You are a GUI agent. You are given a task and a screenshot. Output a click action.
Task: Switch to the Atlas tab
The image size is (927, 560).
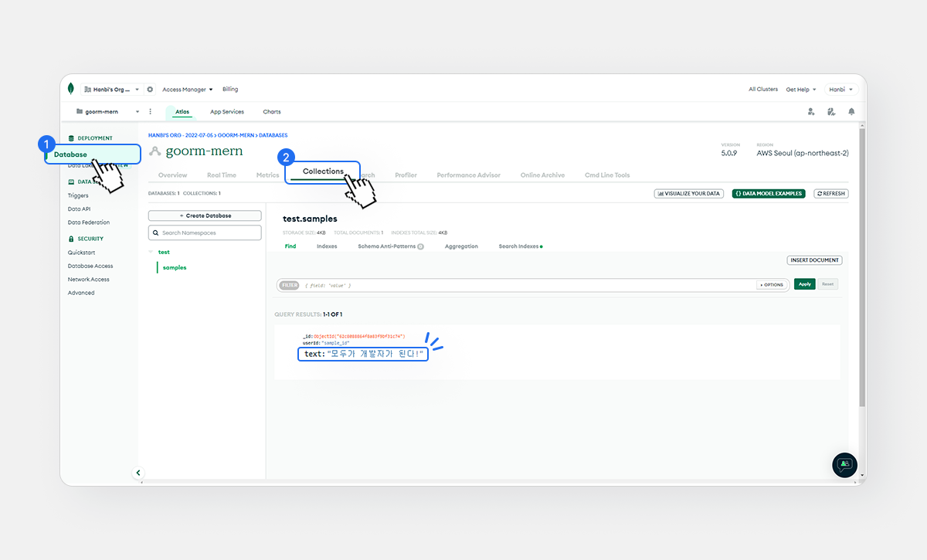[182, 112]
